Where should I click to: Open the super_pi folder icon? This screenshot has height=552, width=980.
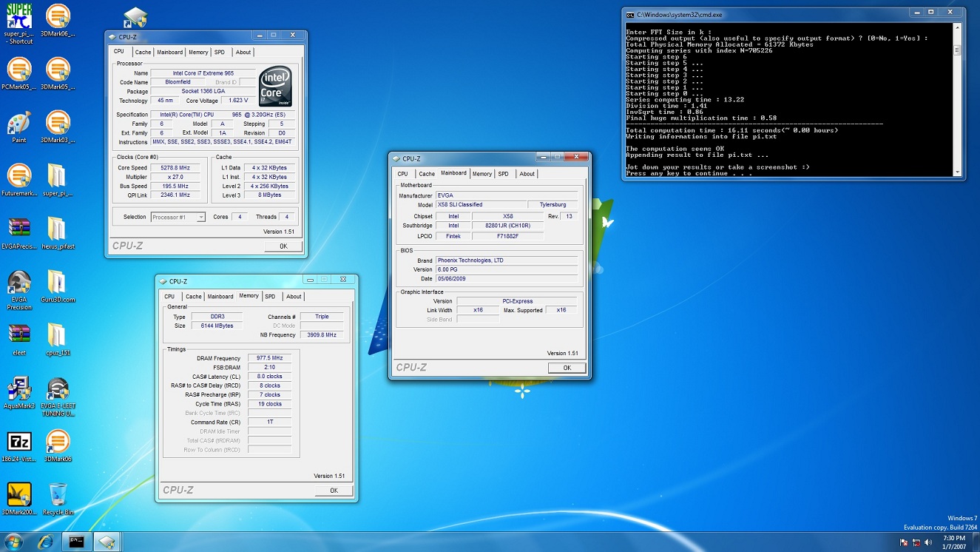point(58,181)
